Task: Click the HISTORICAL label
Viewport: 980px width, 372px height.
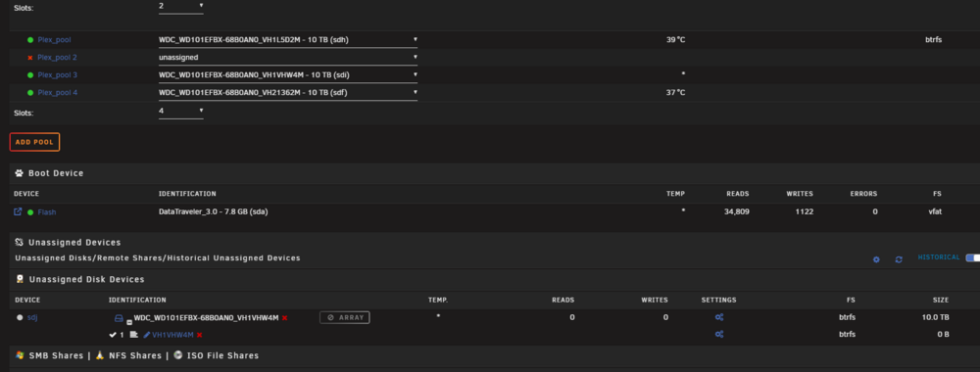Action: click(x=939, y=257)
